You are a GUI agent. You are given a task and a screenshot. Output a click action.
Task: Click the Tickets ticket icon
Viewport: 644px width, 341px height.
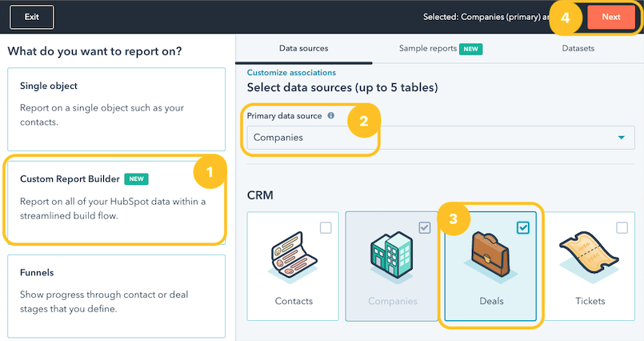[589, 257]
